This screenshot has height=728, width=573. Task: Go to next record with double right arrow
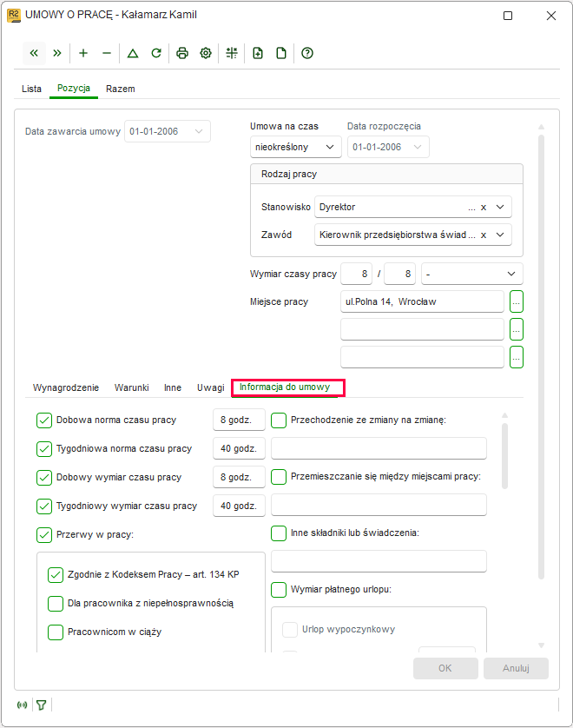tap(57, 53)
